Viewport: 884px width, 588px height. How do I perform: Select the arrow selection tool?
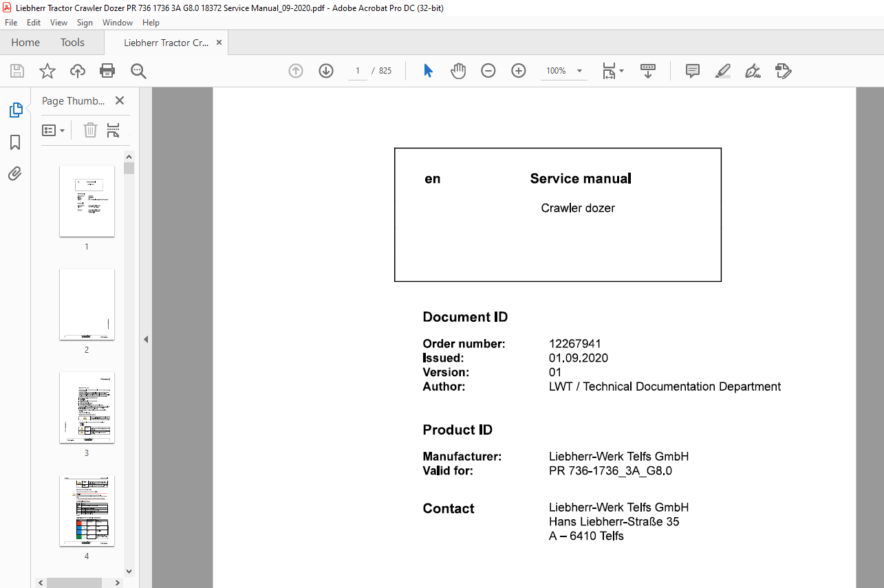428,71
